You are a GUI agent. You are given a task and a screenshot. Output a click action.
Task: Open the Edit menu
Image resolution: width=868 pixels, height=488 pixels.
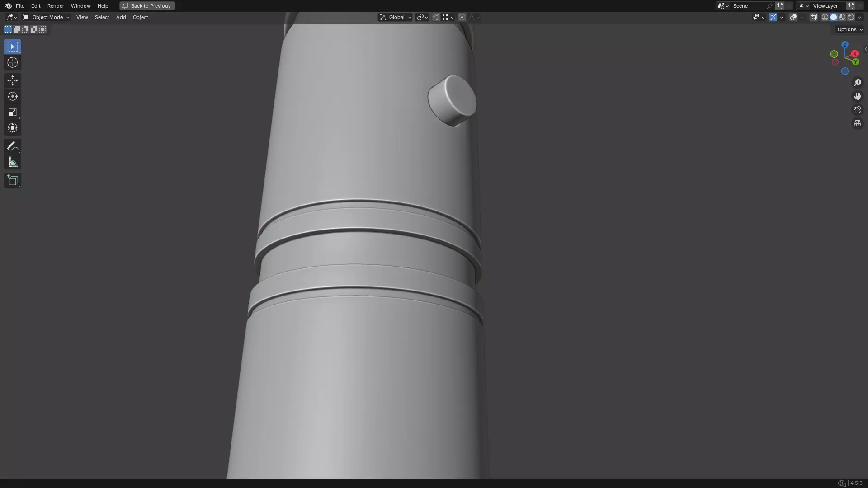pos(36,6)
